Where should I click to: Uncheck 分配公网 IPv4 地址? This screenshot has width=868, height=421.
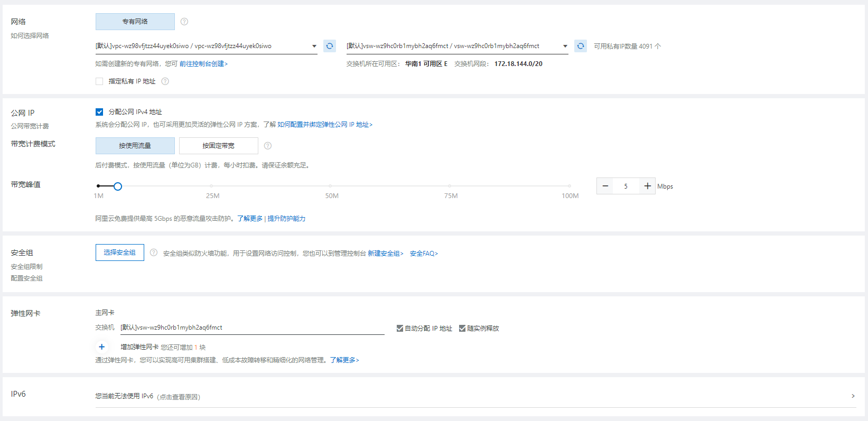[99, 112]
